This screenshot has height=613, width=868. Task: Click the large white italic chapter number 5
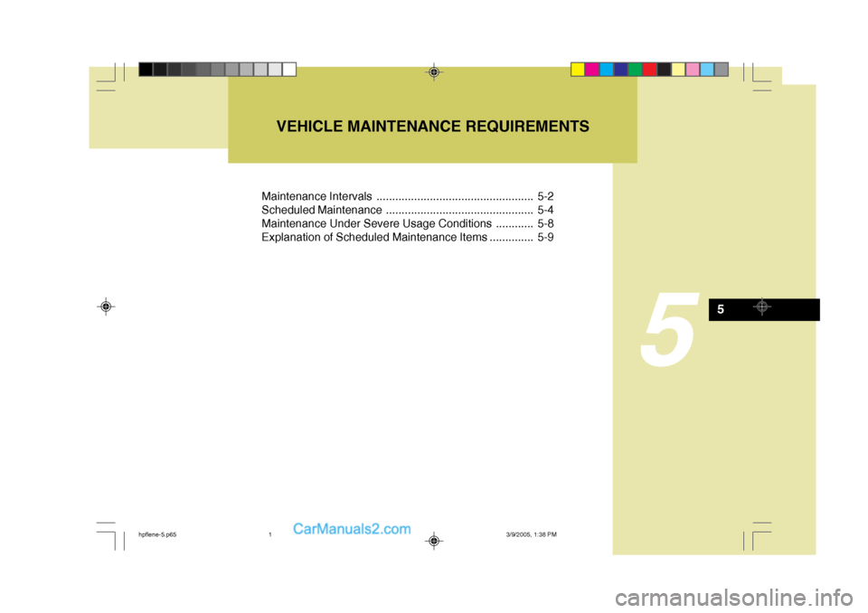pyautogui.click(x=669, y=330)
